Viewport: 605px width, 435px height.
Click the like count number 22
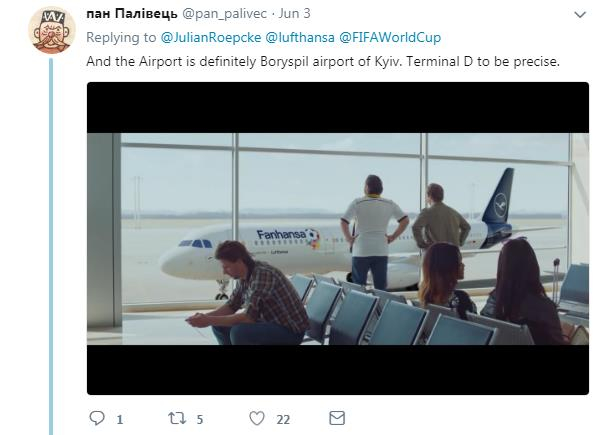pos(284,419)
